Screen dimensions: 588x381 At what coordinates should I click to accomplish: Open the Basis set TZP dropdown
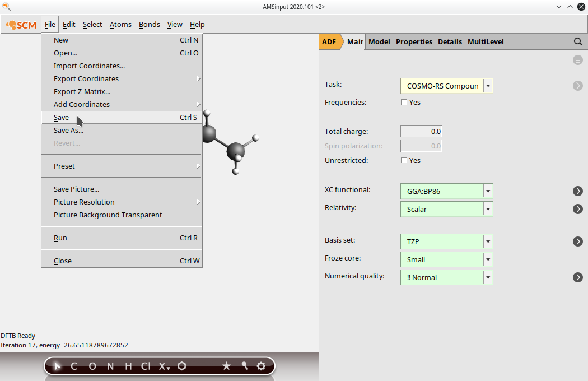click(x=488, y=241)
